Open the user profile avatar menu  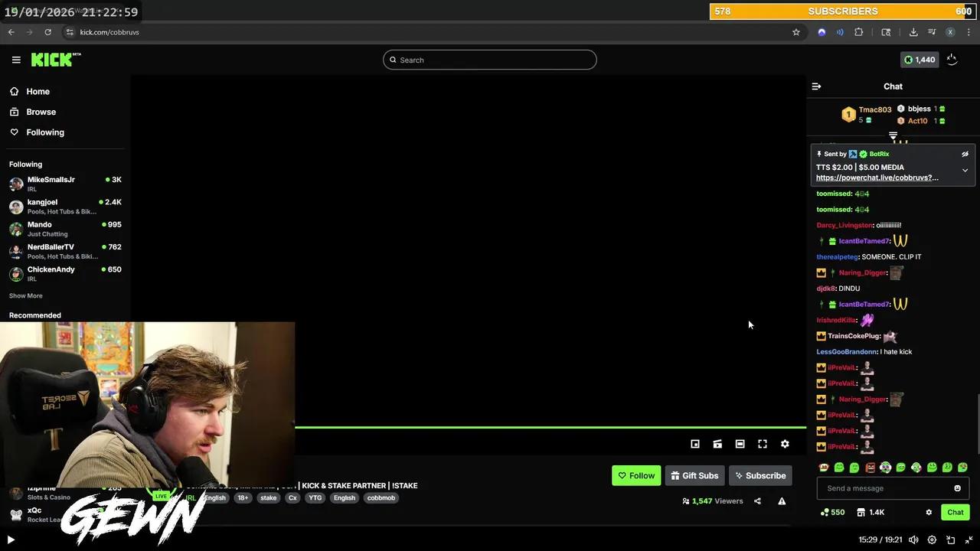pyautogui.click(x=952, y=60)
